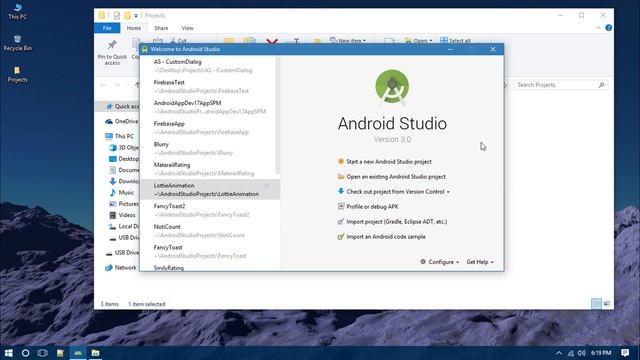
Task: Click Select all in Explorer ribbon
Action: coord(456,40)
